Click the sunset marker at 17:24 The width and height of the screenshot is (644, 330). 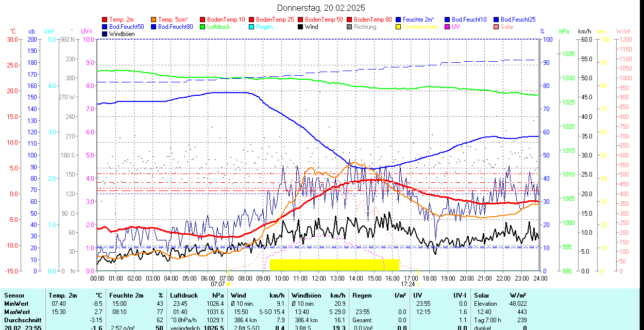[x=418, y=284]
